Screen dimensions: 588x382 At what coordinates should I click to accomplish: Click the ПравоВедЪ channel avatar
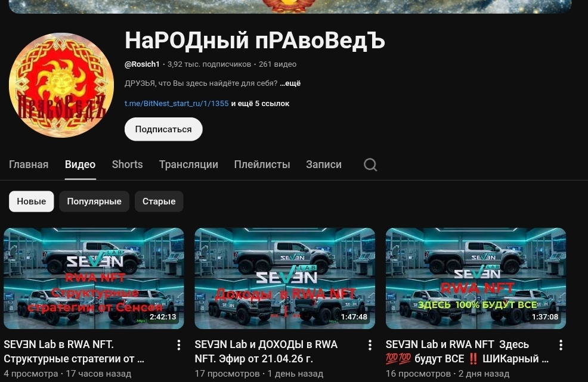tap(61, 85)
